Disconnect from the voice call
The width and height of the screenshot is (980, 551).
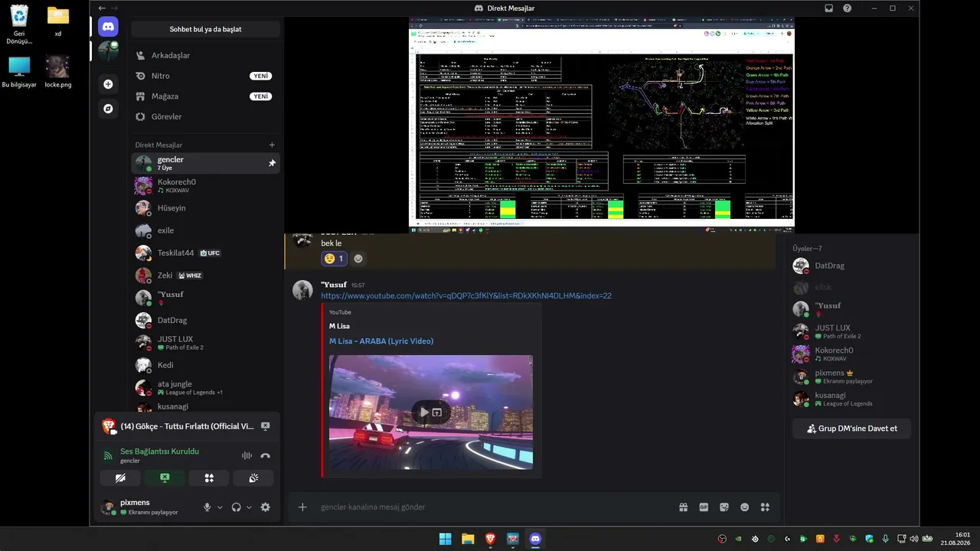click(x=266, y=455)
